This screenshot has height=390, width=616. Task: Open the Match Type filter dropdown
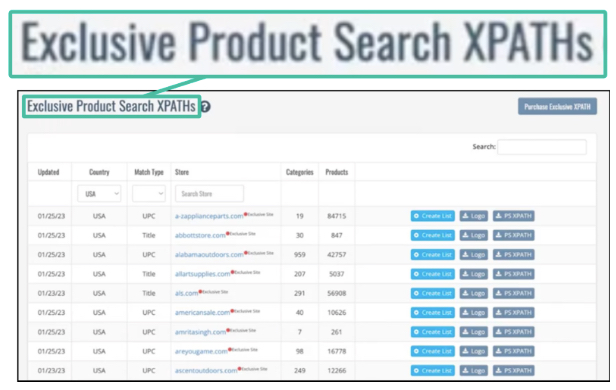coord(149,194)
